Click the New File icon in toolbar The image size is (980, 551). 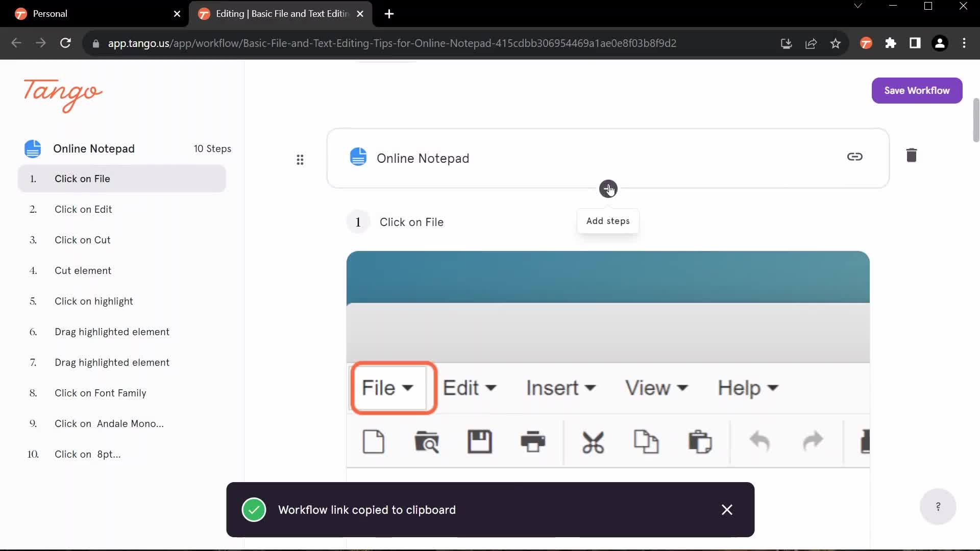pyautogui.click(x=374, y=441)
